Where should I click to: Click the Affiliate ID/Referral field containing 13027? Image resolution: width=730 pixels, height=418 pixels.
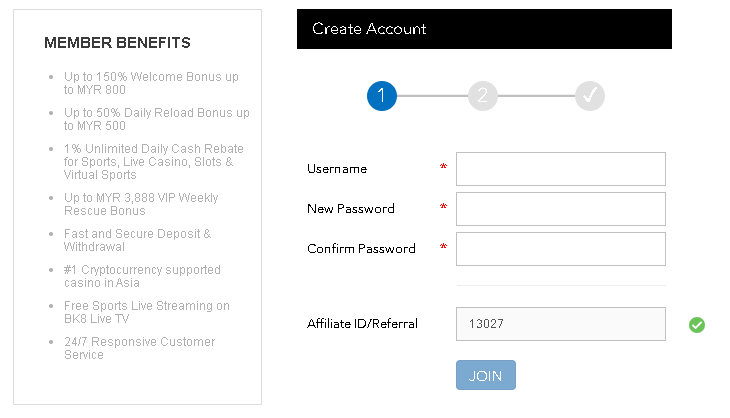pos(561,324)
